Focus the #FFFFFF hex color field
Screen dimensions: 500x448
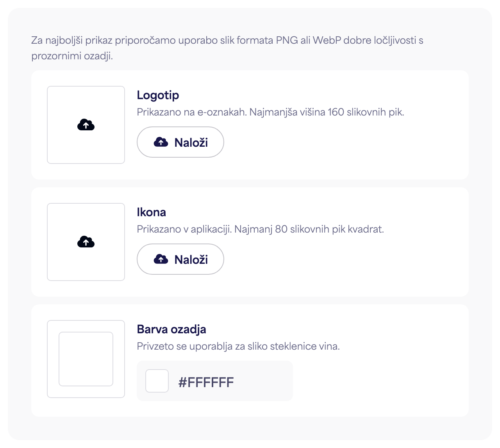pos(215,381)
